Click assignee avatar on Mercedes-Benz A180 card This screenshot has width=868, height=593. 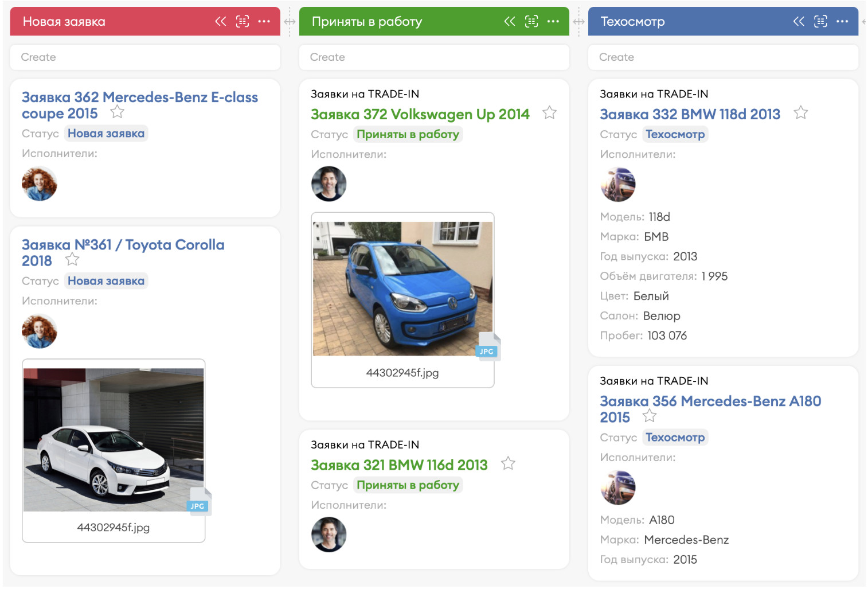617,487
